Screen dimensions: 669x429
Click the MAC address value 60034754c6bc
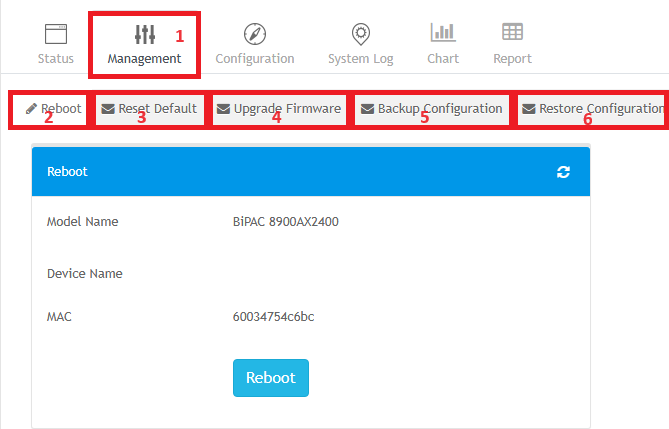pos(274,317)
